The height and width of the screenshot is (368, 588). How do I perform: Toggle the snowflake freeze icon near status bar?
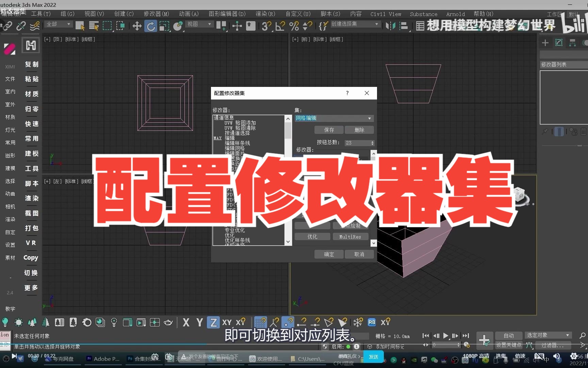[358, 322]
